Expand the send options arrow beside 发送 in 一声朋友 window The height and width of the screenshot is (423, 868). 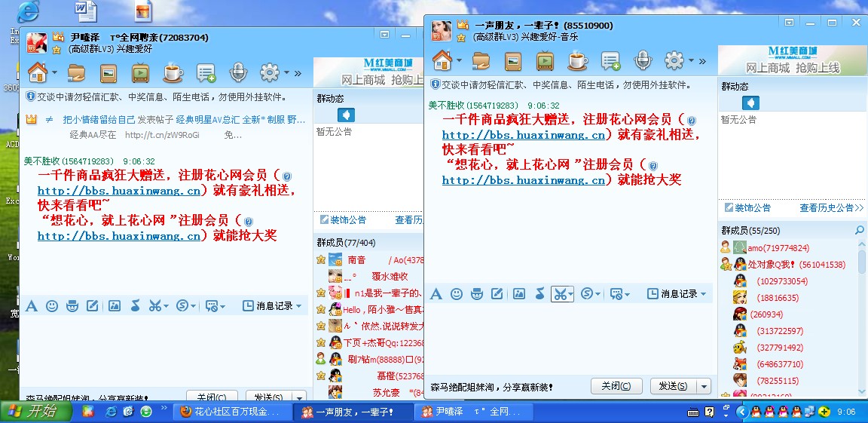point(704,386)
